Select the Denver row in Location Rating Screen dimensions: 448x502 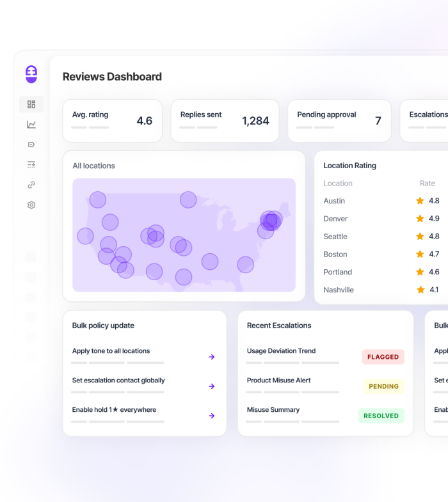pyautogui.click(x=381, y=219)
